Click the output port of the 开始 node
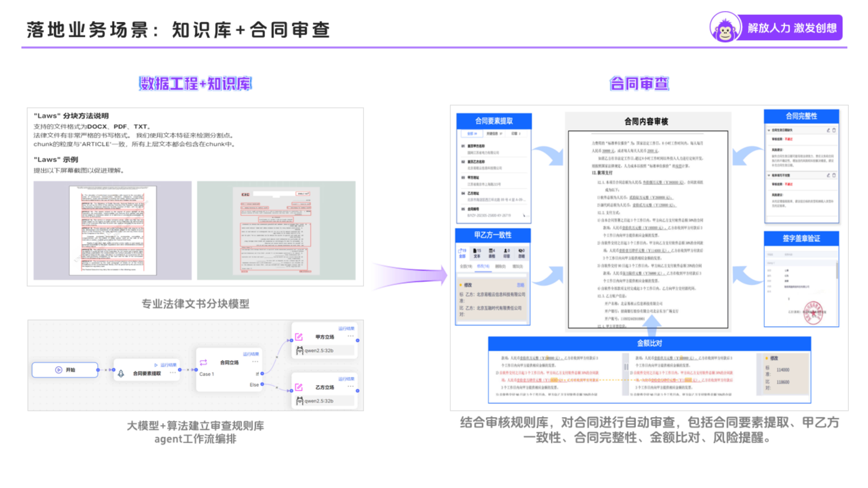This screenshot has width=868, height=488. 98,370
